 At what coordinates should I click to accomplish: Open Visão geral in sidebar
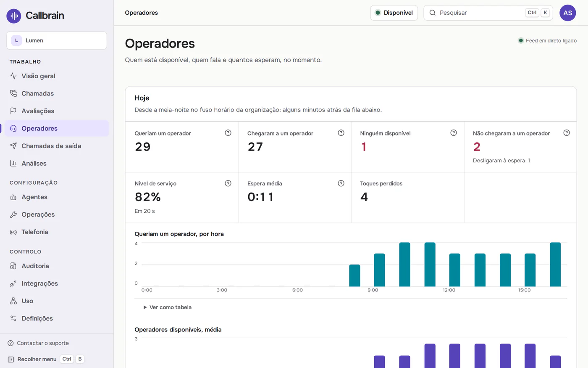[57, 76]
